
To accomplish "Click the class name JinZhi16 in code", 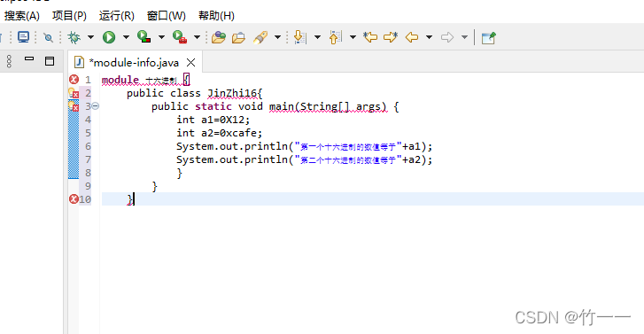I will pyautogui.click(x=233, y=93).
